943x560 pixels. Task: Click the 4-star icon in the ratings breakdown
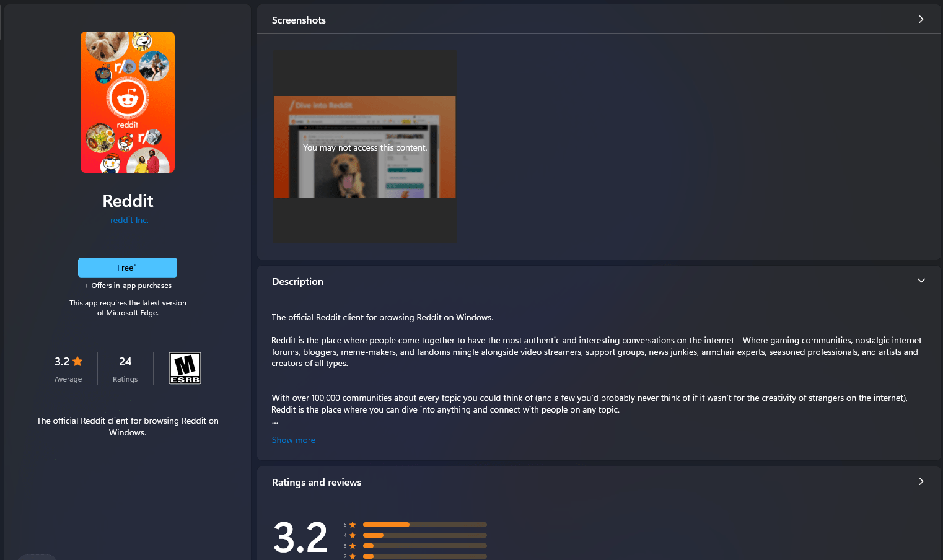[351, 535]
